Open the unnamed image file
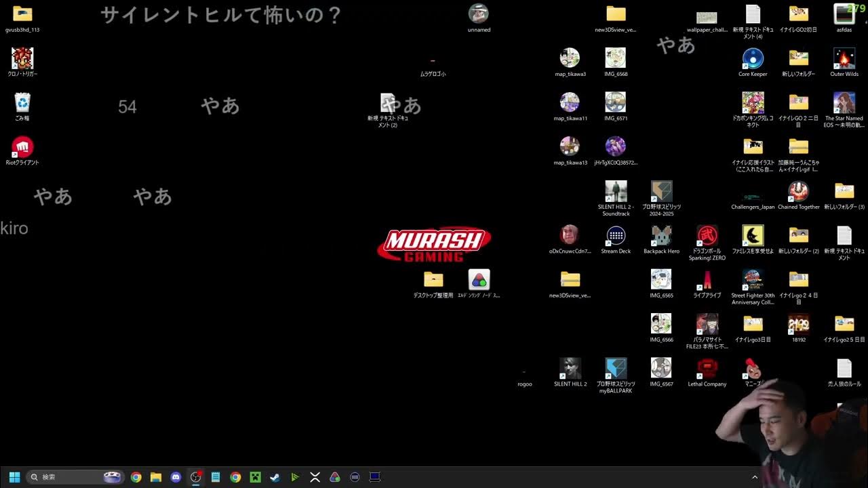 [x=479, y=14]
